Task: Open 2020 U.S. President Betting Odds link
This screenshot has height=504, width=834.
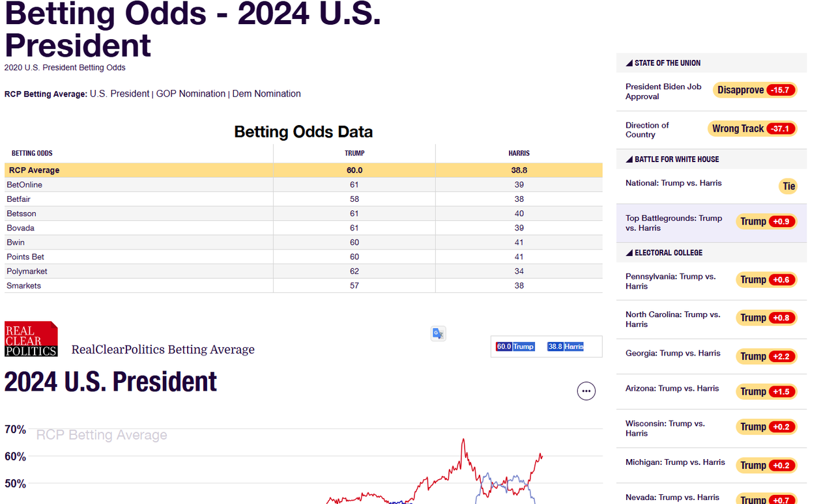Action: coord(65,68)
